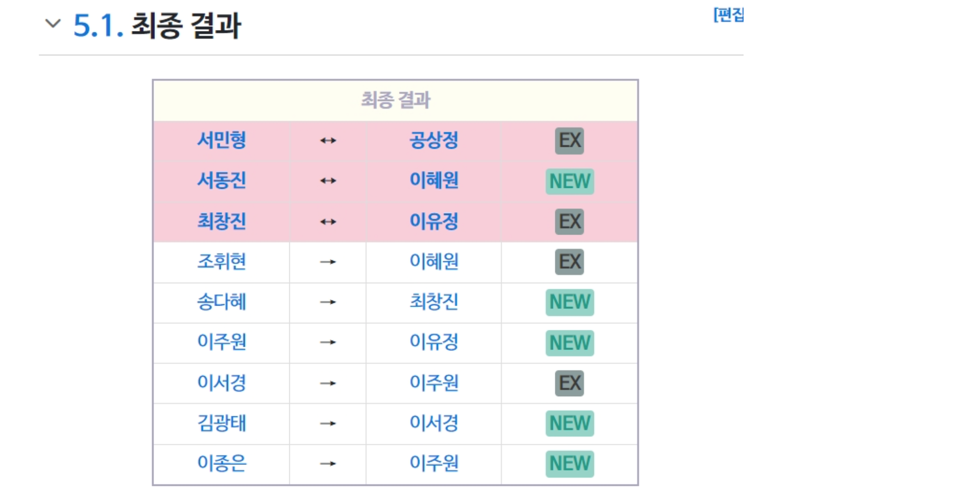Screen dimensions: 980x493
Task: Open the 서민형 link
Action: coord(222,140)
